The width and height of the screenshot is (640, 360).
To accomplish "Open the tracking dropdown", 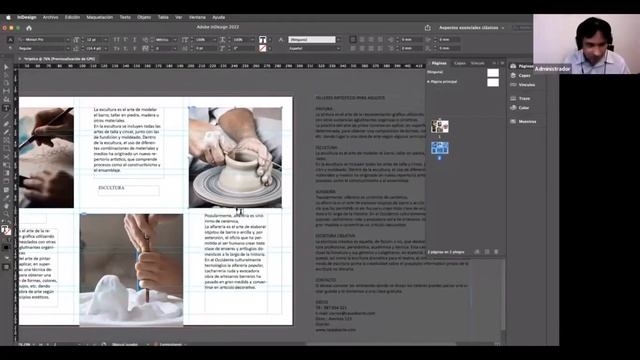I will tap(175, 48).
